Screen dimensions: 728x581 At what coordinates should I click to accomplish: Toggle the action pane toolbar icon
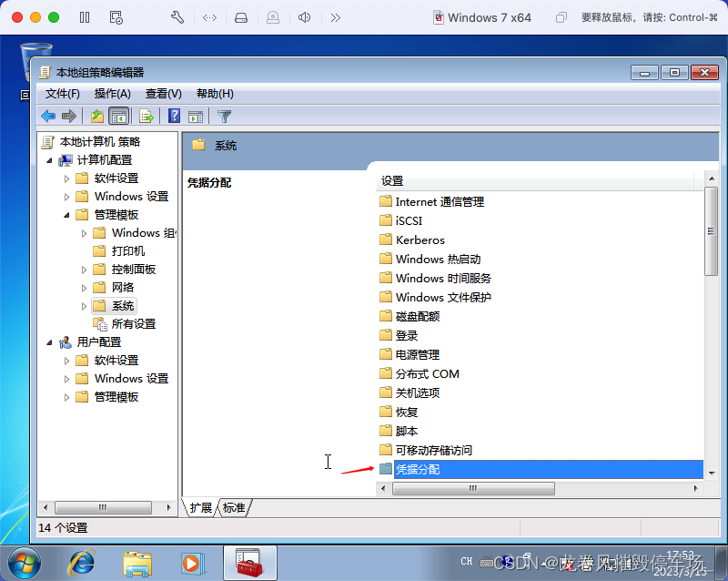[x=196, y=117]
